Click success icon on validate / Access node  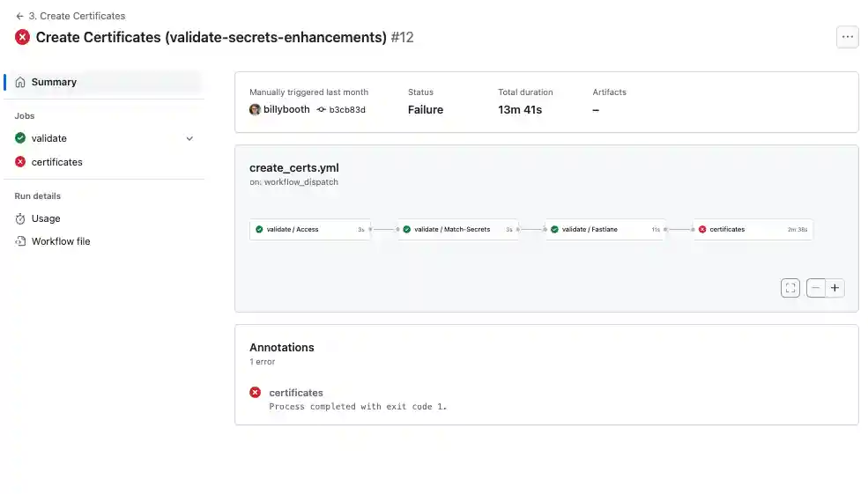pyautogui.click(x=259, y=230)
